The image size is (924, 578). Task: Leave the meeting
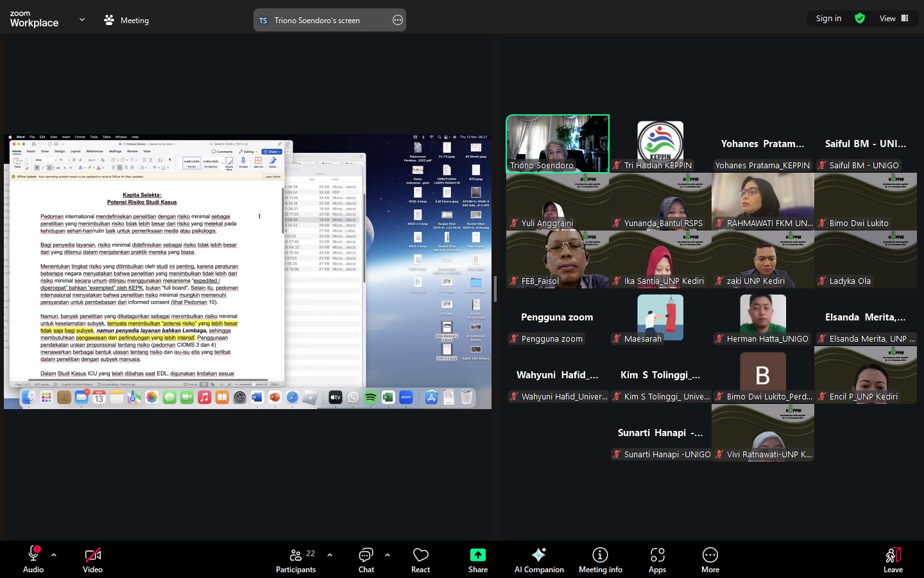(893, 559)
